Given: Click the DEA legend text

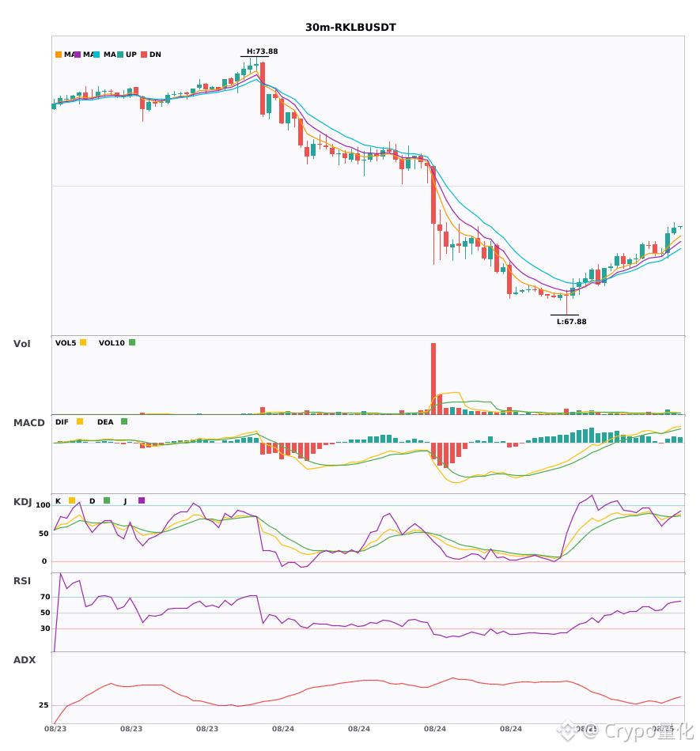Looking at the screenshot, I should [105, 422].
